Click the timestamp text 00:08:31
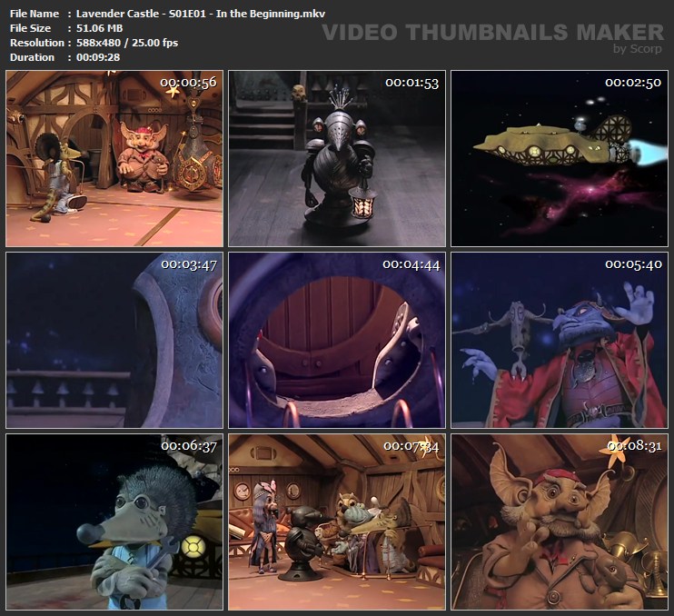The image size is (674, 616). pyautogui.click(x=634, y=446)
